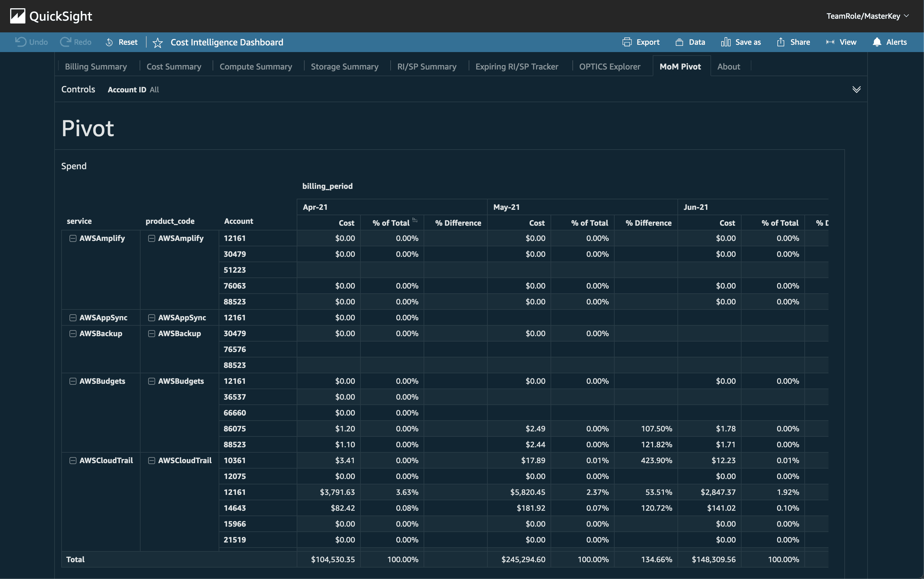Click the Reset button label
This screenshot has height=579, width=924.
[128, 42]
